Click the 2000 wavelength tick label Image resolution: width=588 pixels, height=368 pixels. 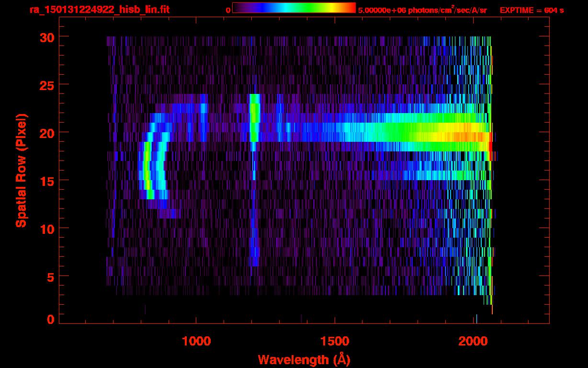pyautogui.click(x=475, y=341)
